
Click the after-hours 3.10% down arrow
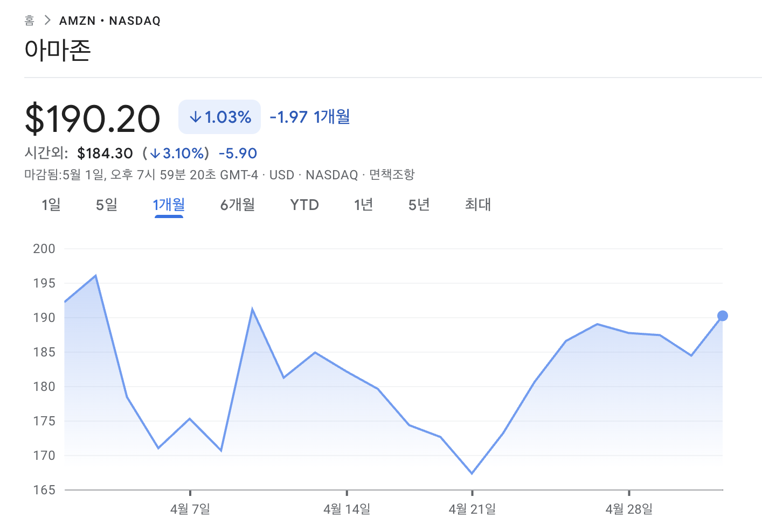155,153
